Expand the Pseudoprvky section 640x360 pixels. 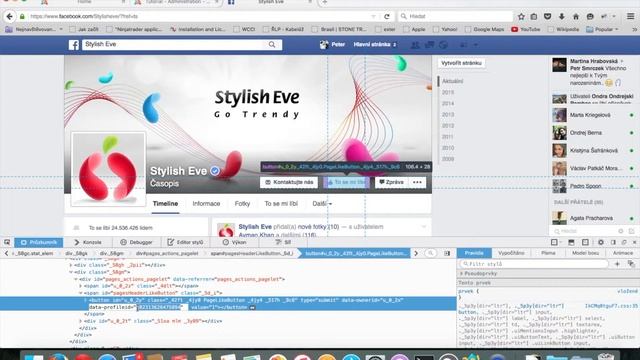[462, 273]
